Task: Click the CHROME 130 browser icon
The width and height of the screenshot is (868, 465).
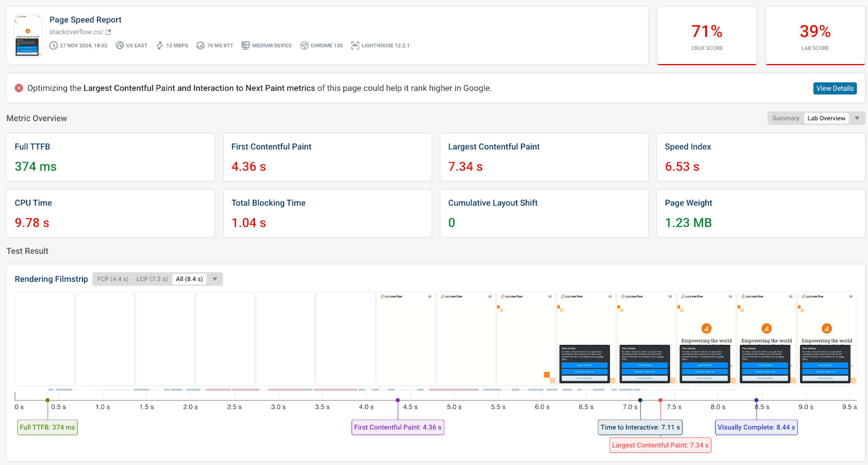Action: tap(304, 46)
